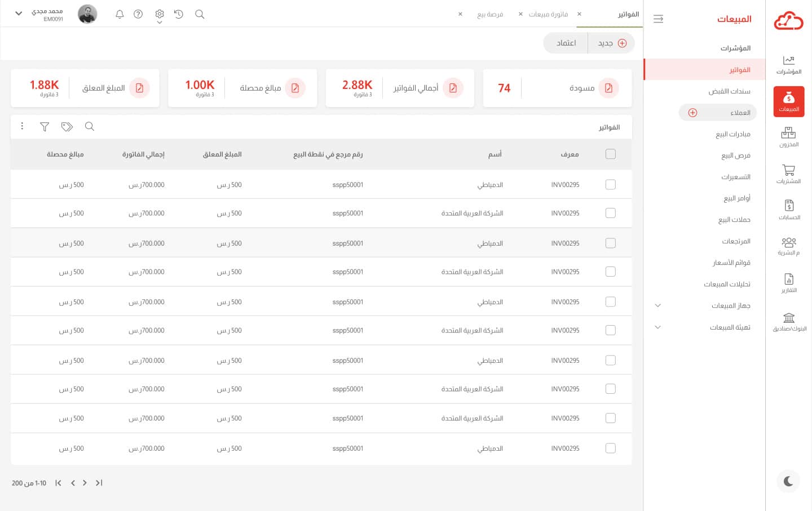Tick the checkbox of the first invoice row
812x511 pixels.
(610, 184)
